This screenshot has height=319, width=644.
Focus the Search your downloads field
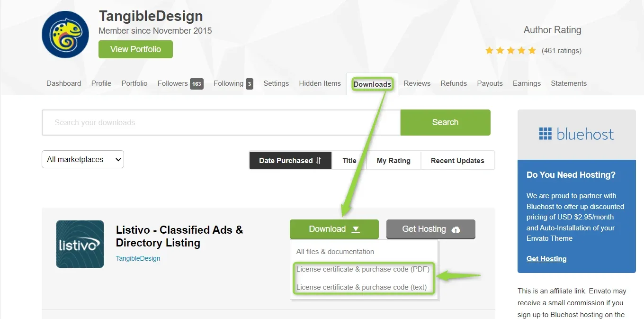click(x=221, y=123)
